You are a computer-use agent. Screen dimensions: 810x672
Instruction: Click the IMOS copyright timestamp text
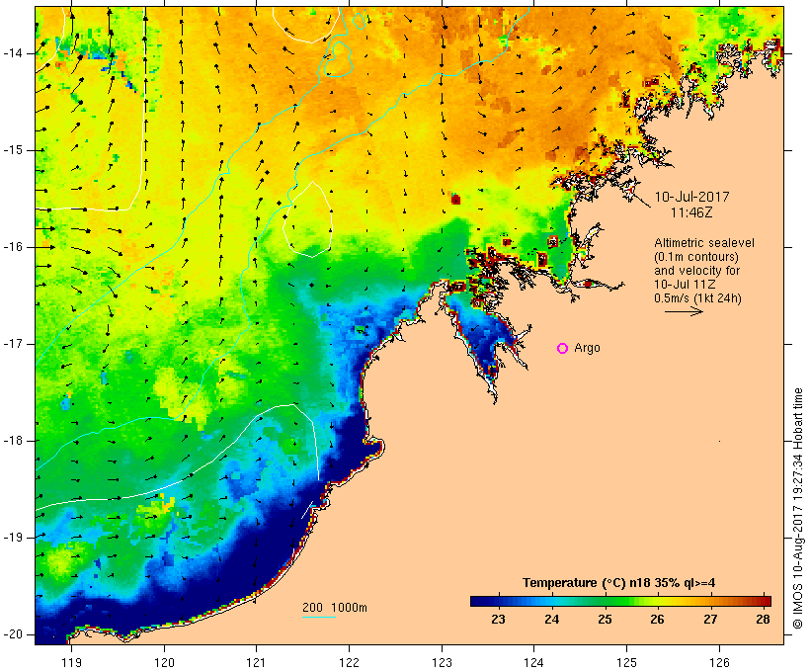pyautogui.click(x=798, y=509)
